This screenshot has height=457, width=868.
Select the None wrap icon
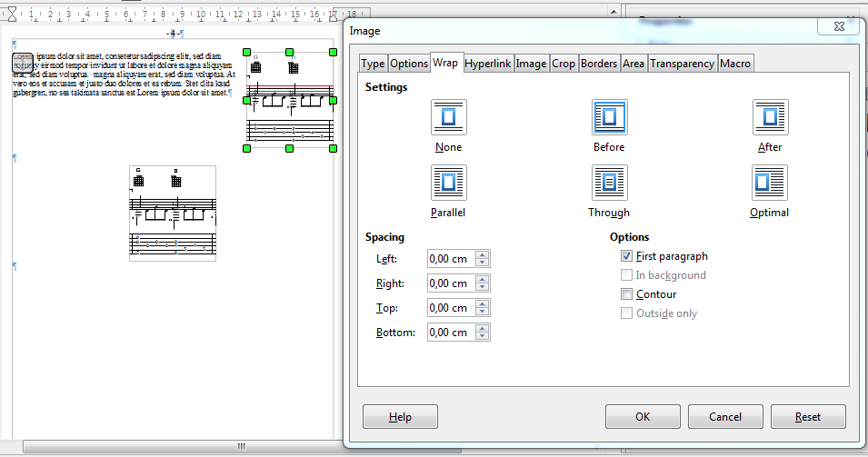coord(449,117)
